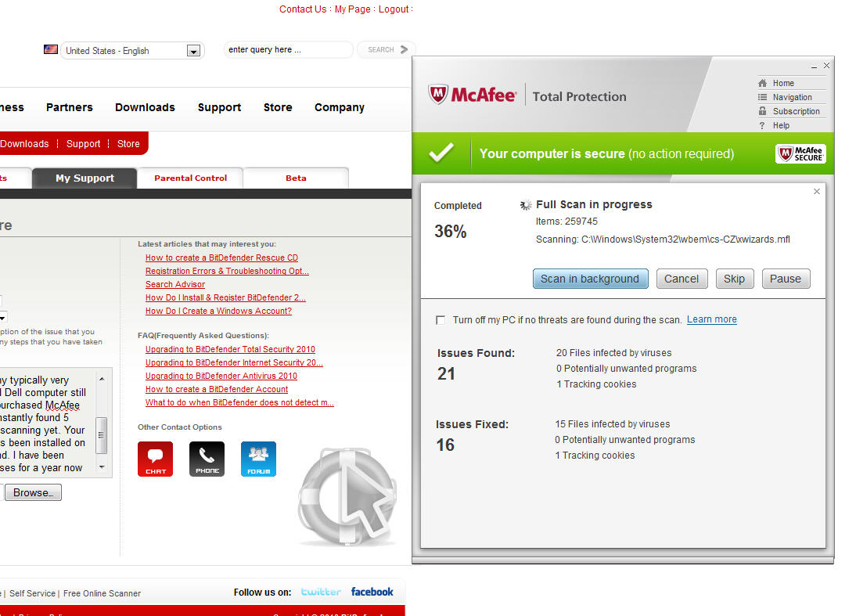Click the Chat contact option icon
The image size is (856, 616).
[x=155, y=459]
